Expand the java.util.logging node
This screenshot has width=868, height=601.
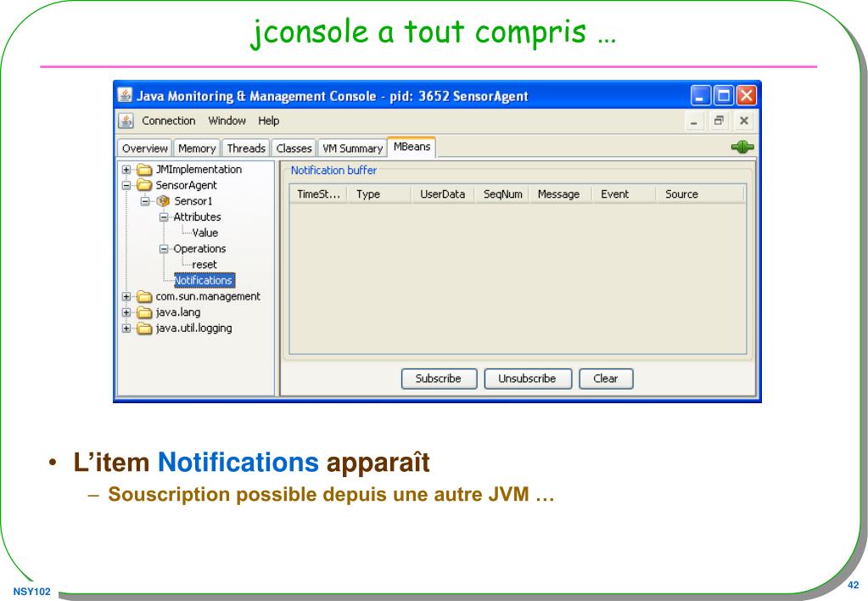126,329
